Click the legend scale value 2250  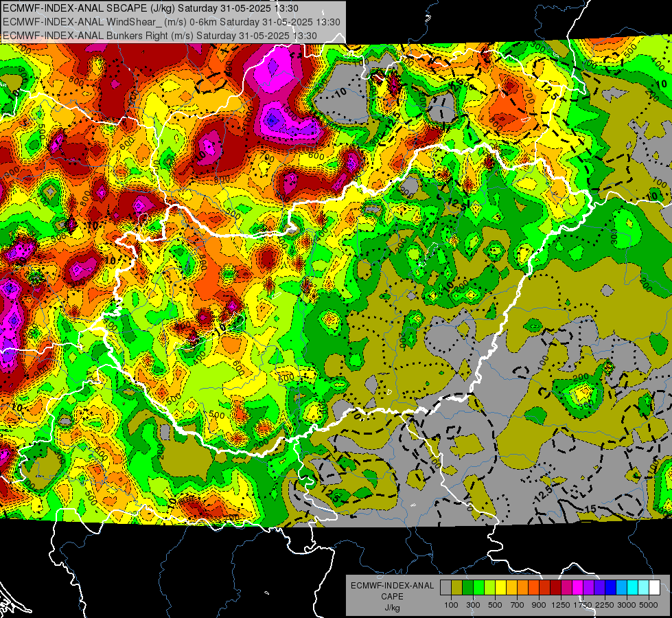[605, 605]
